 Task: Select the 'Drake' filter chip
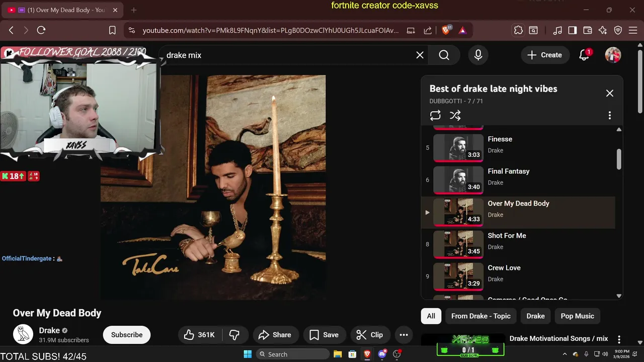tap(535, 316)
